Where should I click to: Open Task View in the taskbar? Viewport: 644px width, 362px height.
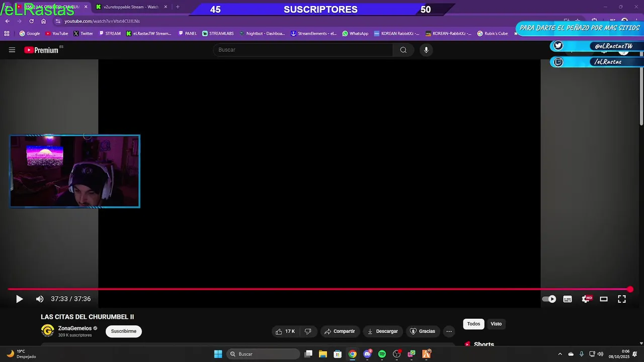click(309, 354)
